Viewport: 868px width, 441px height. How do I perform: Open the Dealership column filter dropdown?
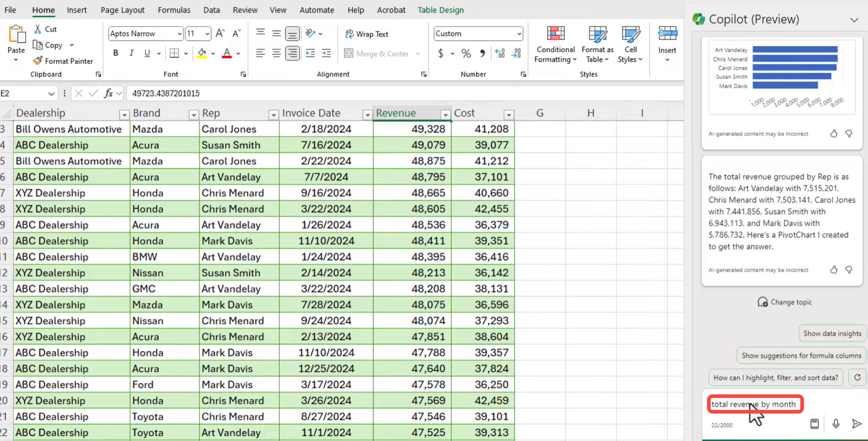124,115
